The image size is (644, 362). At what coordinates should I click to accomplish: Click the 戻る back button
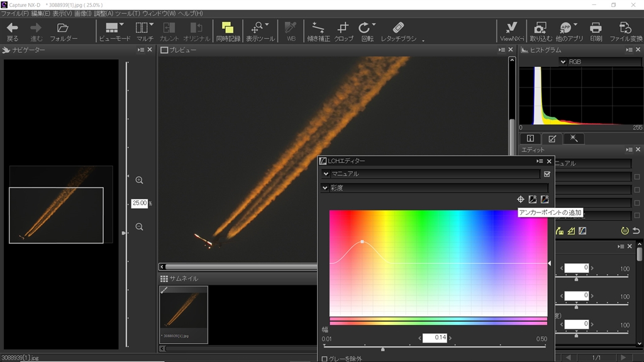pos(13,31)
